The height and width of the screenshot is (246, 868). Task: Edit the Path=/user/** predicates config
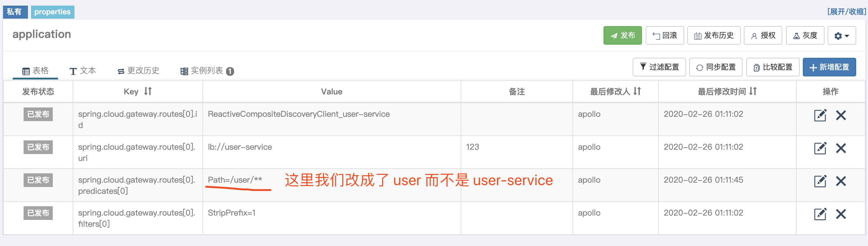[820, 181]
